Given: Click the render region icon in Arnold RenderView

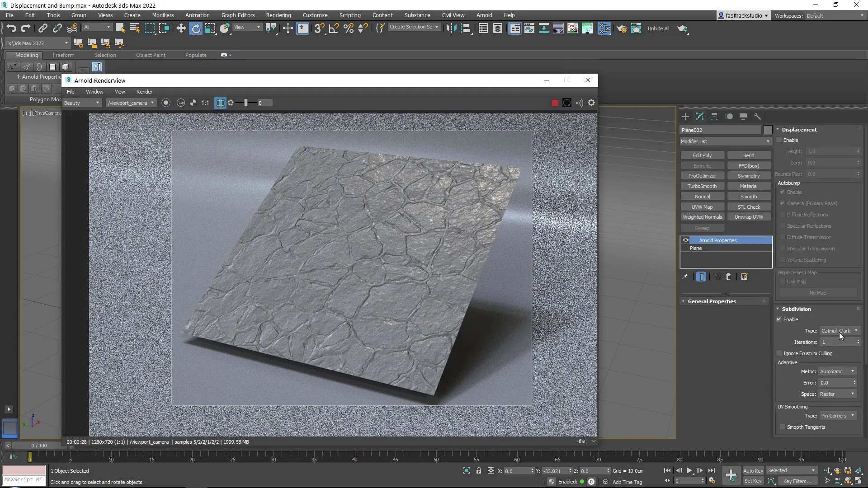Looking at the screenshot, I should pos(220,103).
